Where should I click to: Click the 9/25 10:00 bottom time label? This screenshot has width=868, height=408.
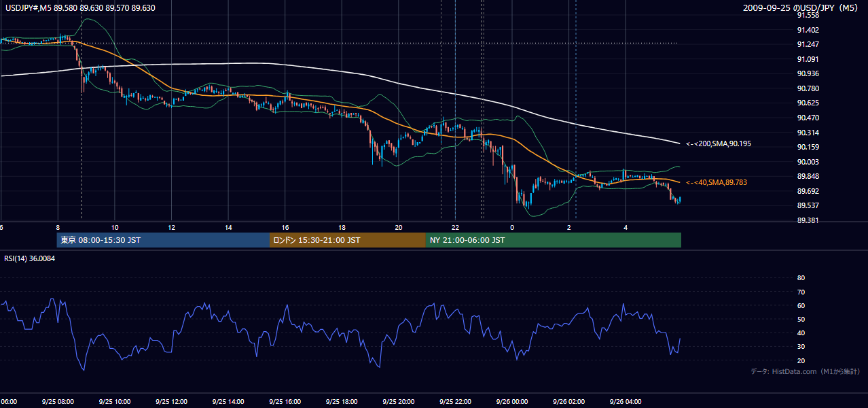tap(115, 402)
